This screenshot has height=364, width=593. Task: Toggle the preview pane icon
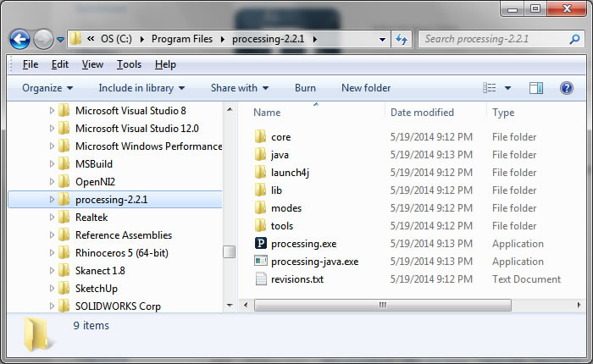(x=536, y=88)
